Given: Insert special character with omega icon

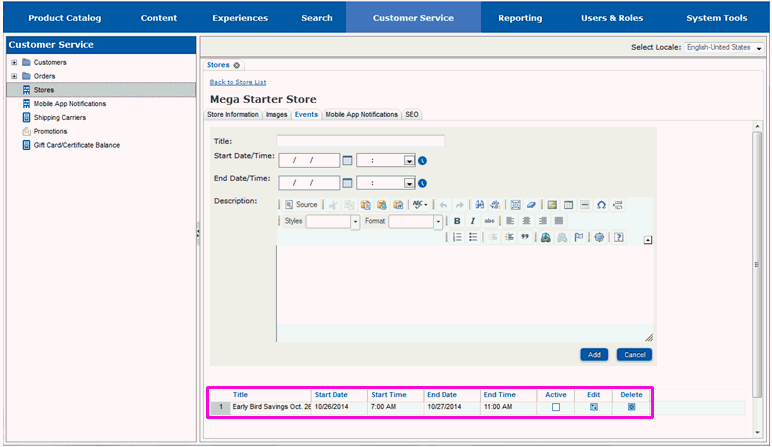Looking at the screenshot, I should click(x=601, y=205).
